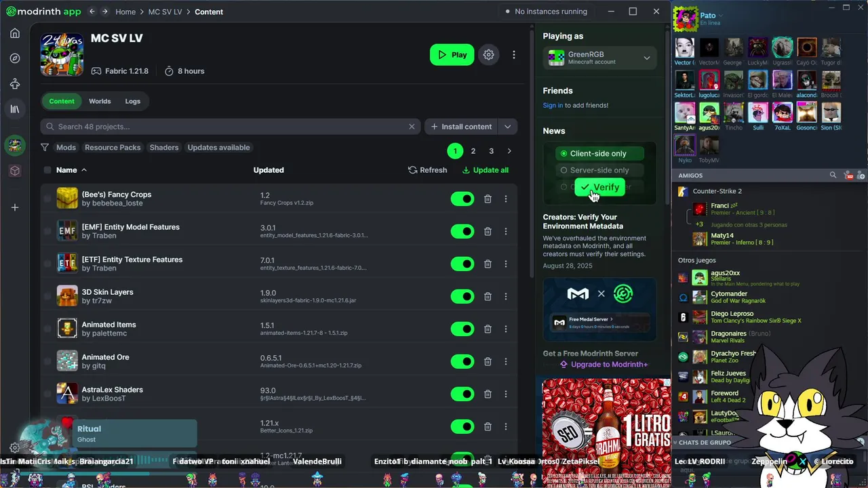Viewport: 868px width, 488px height.
Task: Sort by Name column header arrow
Action: pyautogui.click(x=84, y=170)
